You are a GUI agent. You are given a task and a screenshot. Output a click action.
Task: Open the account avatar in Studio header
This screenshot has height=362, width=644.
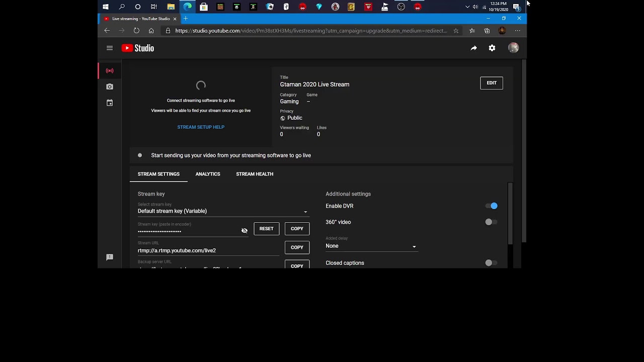click(513, 48)
